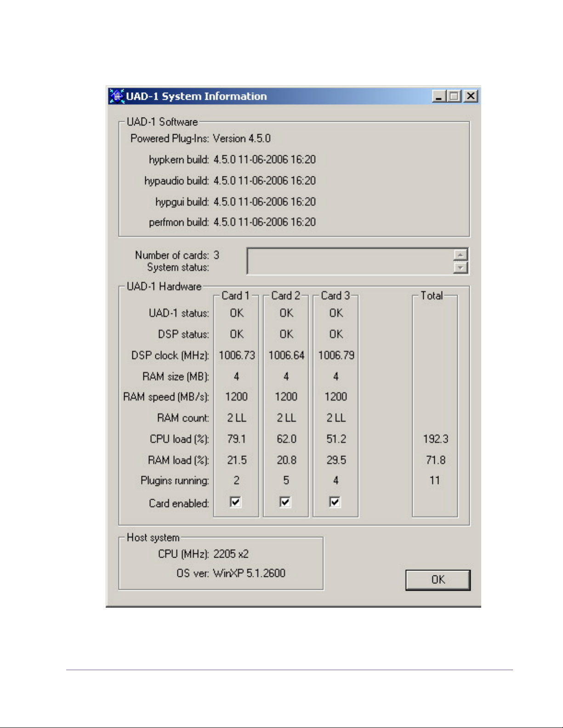The width and height of the screenshot is (563, 728).
Task: Maximize the UAD-1 System Information window
Action: coord(454,96)
